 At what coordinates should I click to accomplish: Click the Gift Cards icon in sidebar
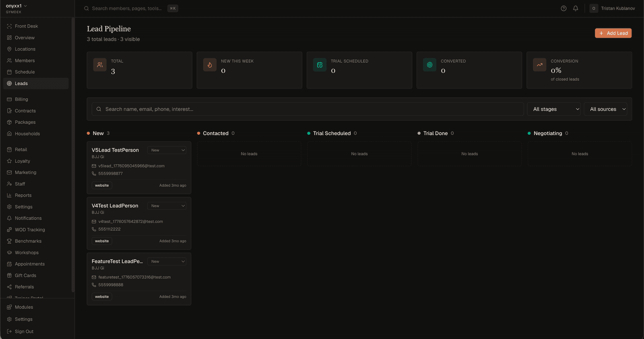click(x=9, y=275)
